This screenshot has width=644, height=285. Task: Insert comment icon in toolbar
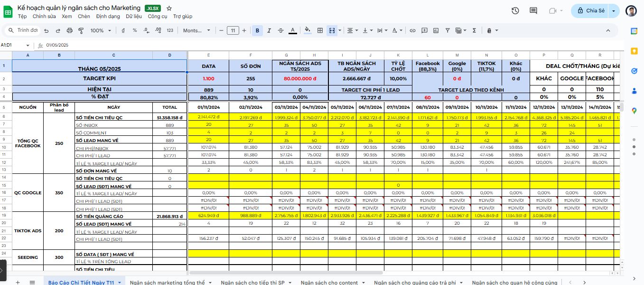point(424,30)
